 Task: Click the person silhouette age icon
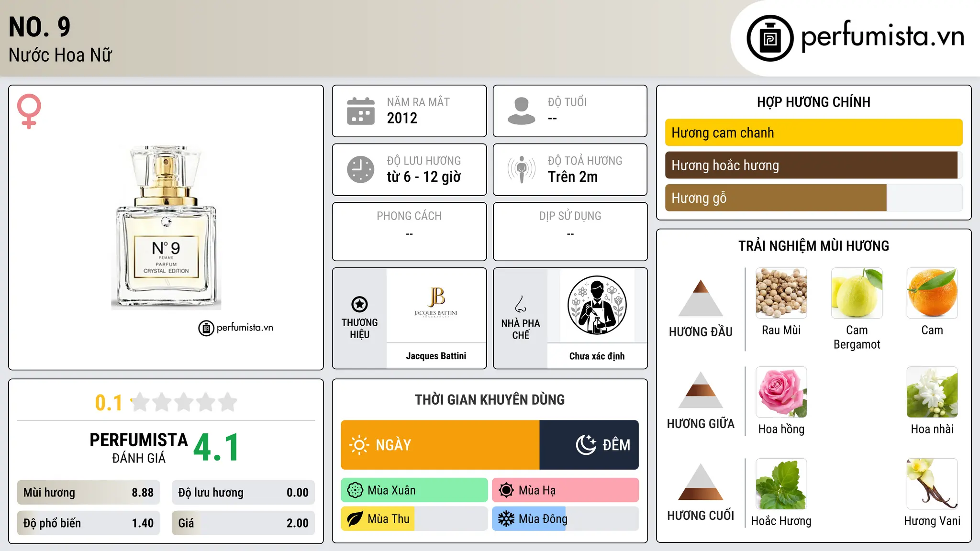521,111
